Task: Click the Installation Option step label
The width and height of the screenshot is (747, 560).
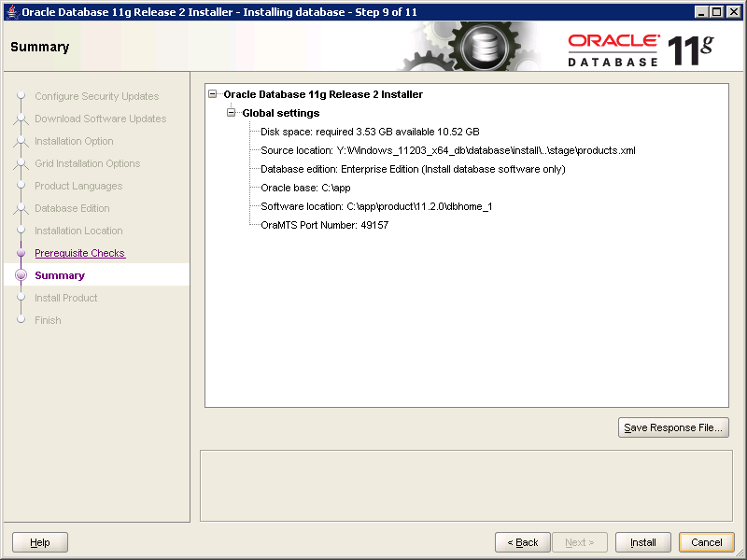Action: (x=74, y=141)
